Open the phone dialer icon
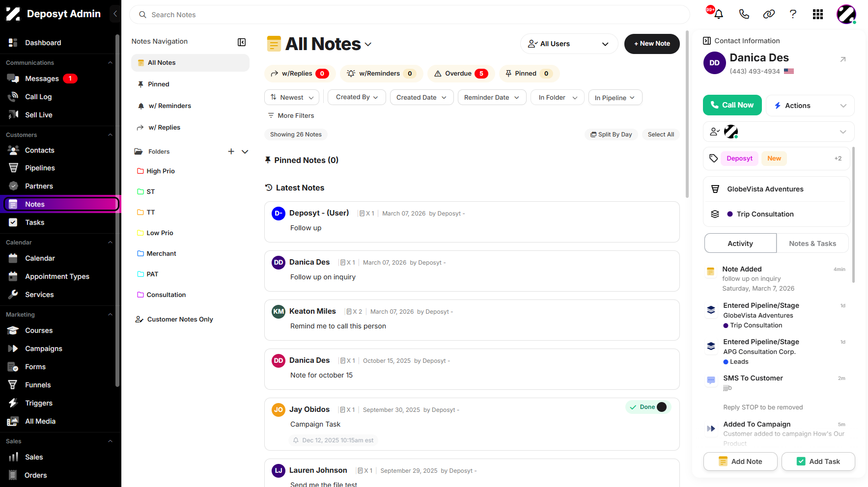The width and height of the screenshot is (868, 487). [744, 14]
